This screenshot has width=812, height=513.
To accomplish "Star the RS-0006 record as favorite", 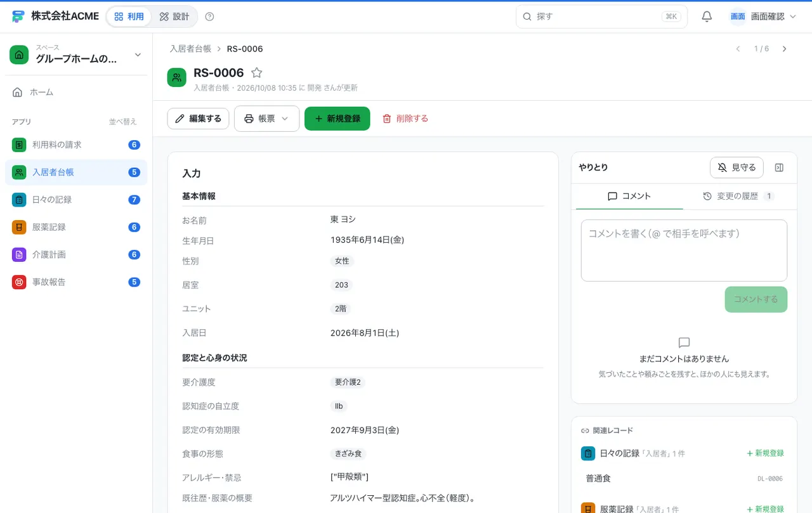I will [256, 73].
